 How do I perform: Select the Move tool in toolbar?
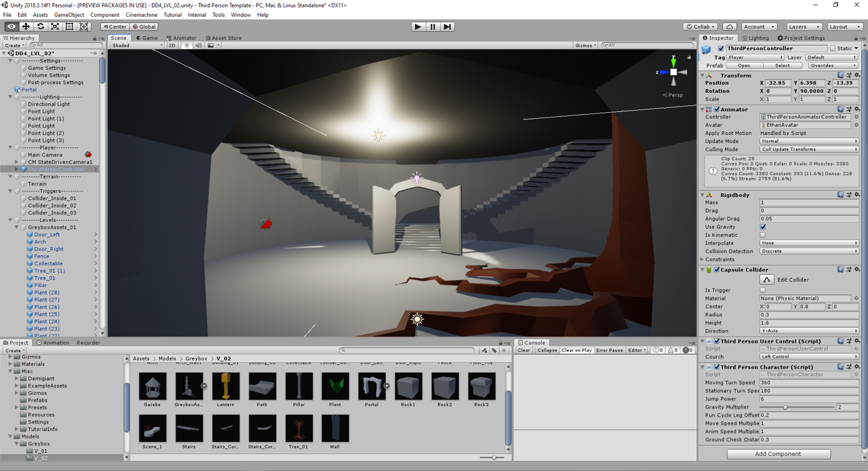tap(26, 26)
